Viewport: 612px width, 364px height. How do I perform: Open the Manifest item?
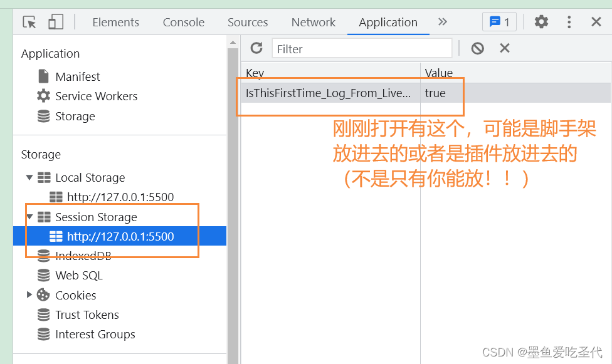pos(78,76)
